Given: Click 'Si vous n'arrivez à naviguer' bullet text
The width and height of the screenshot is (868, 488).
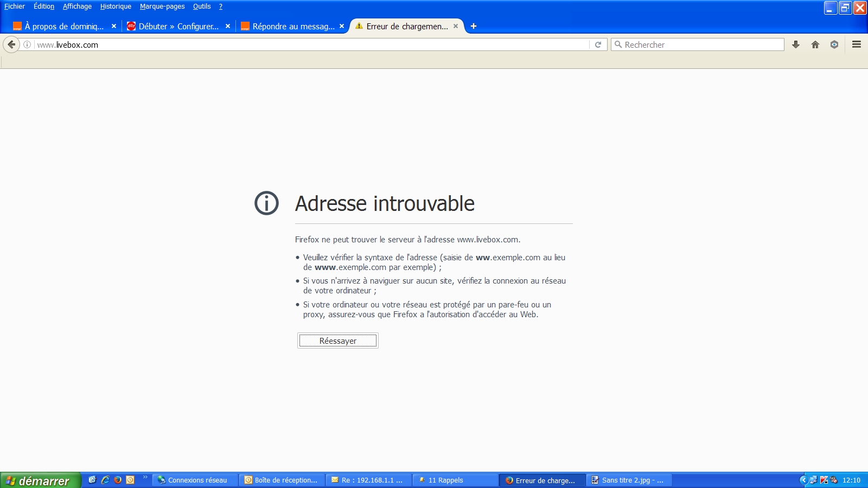Looking at the screenshot, I should (434, 286).
